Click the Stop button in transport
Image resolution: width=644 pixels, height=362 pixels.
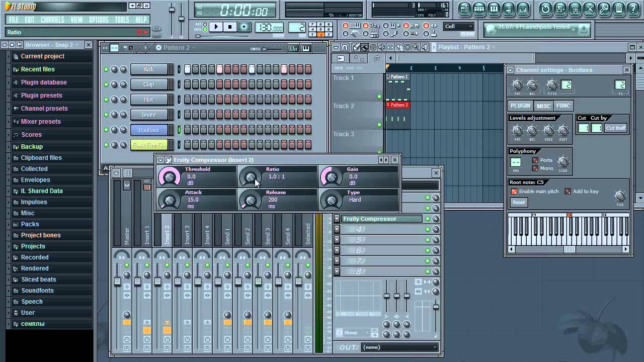[x=230, y=27]
